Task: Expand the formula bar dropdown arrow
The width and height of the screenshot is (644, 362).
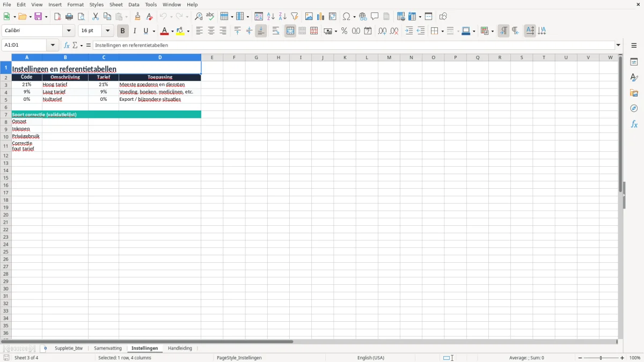Action: pyautogui.click(x=618, y=46)
